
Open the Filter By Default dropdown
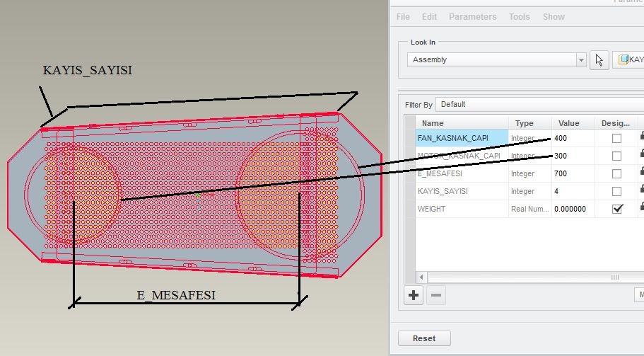click(x=539, y=105)
